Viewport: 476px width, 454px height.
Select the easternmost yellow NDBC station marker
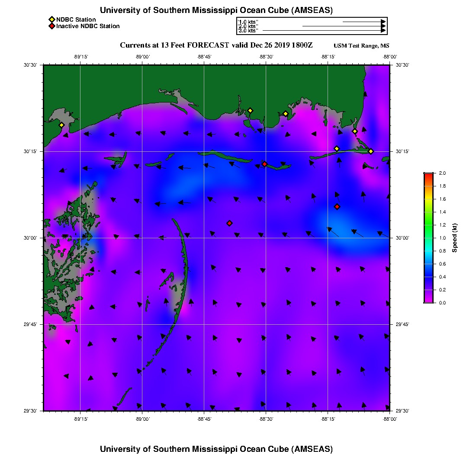pos(371,151)
